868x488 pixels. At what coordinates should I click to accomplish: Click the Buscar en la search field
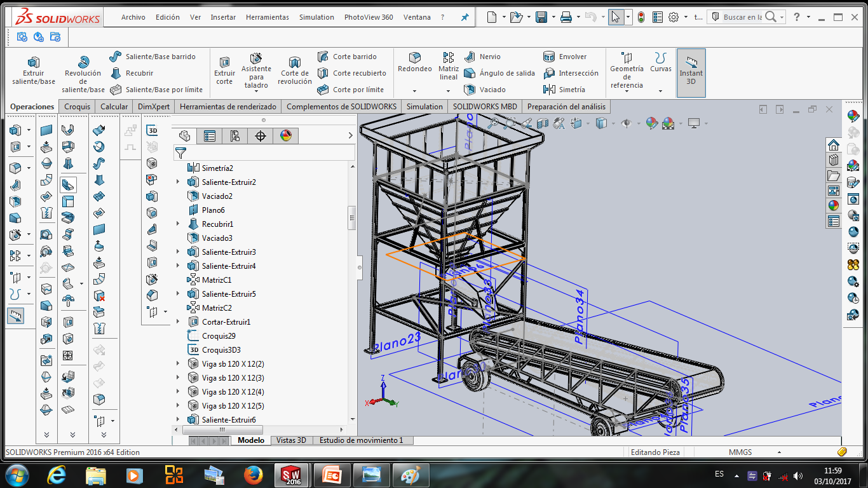pos(742,17)
